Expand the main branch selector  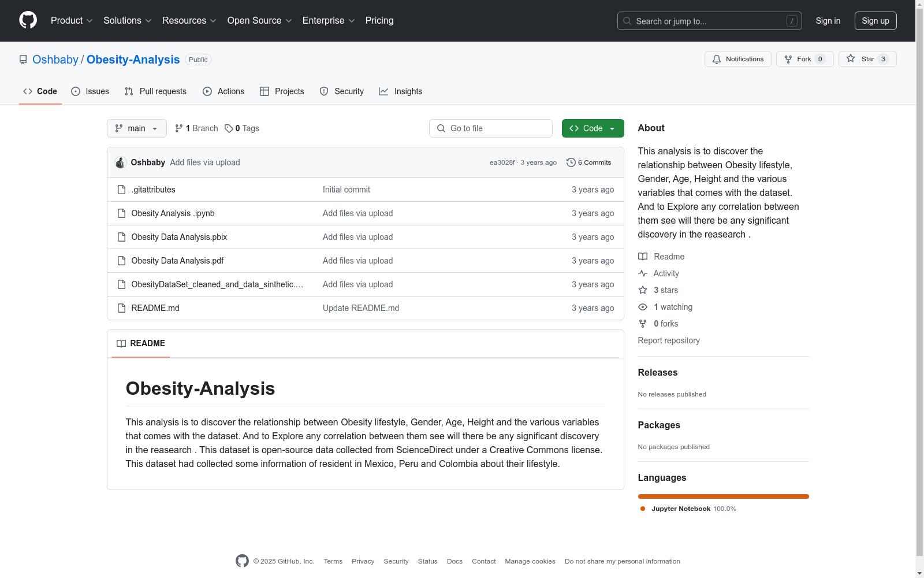tap(136, 128)
